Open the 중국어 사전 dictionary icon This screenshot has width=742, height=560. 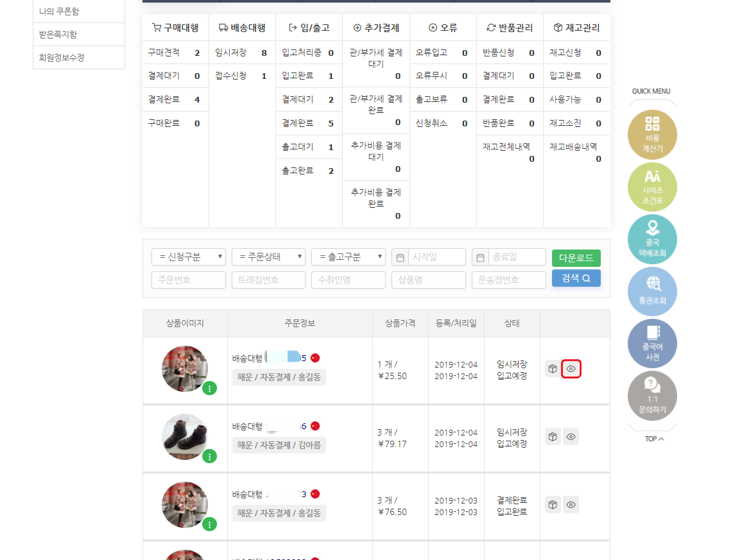(x=652, y=344)
